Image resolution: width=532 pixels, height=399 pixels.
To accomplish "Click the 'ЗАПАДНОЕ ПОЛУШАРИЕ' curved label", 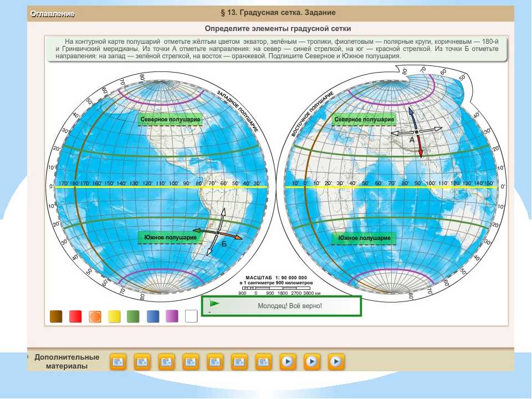I will (238, 111).
